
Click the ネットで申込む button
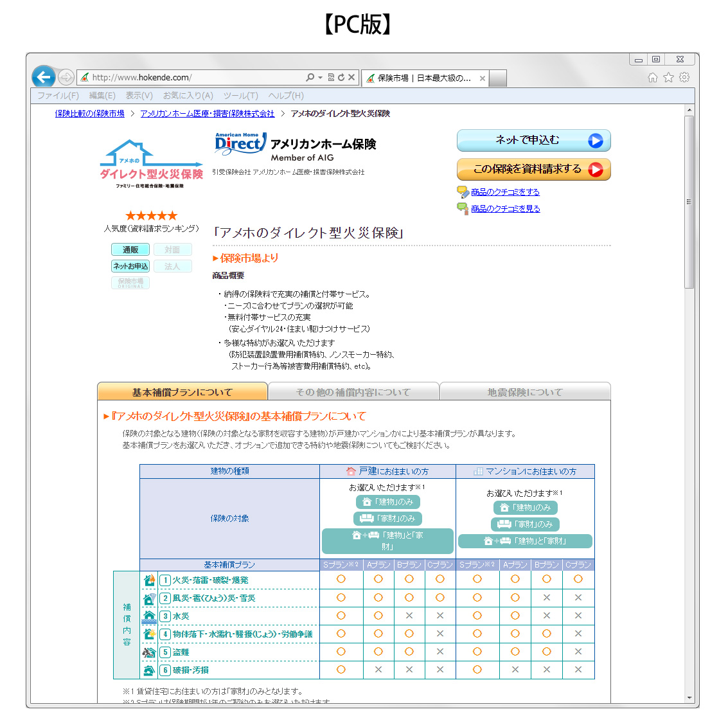[533, 140]
